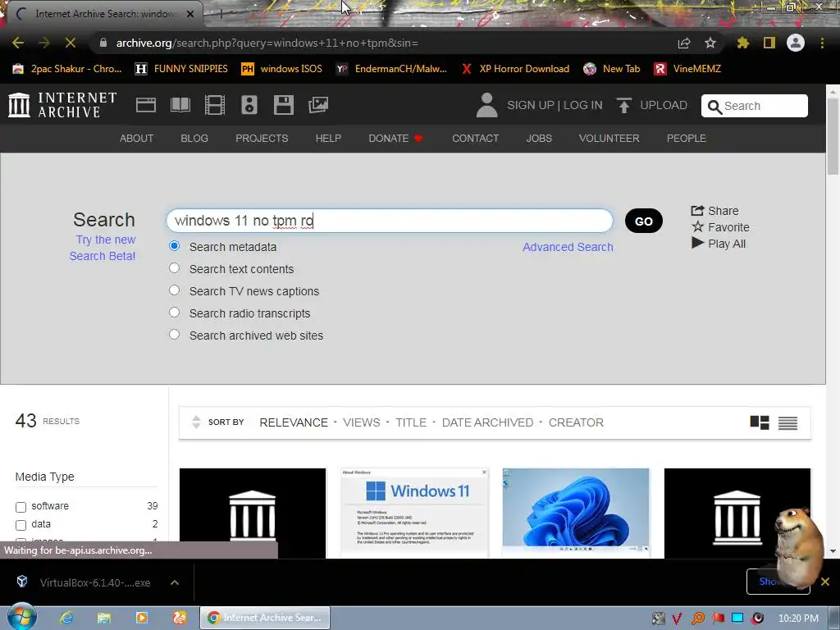Open the Windows 11 about-dialog thumbnail result
840x630 pixels.
[x=414, y=514]
